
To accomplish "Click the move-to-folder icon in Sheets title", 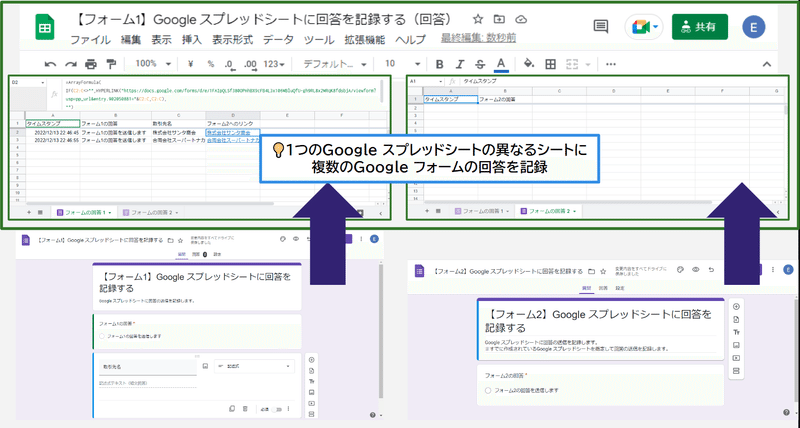I will [499, 19].
